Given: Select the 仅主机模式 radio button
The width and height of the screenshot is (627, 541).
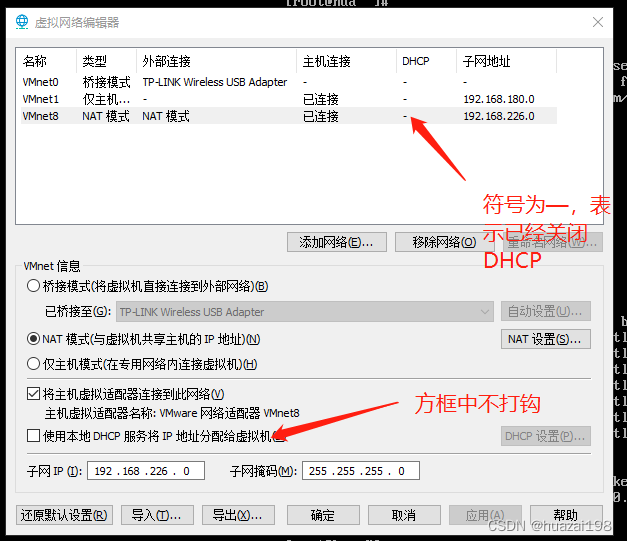Looking at the screenshot, I should click(x=33, y=364).
